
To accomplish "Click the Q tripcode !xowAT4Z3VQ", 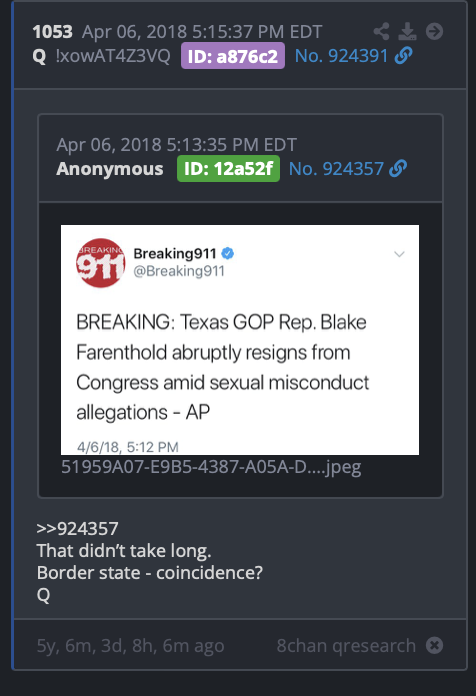I will [x=113, y=56].
